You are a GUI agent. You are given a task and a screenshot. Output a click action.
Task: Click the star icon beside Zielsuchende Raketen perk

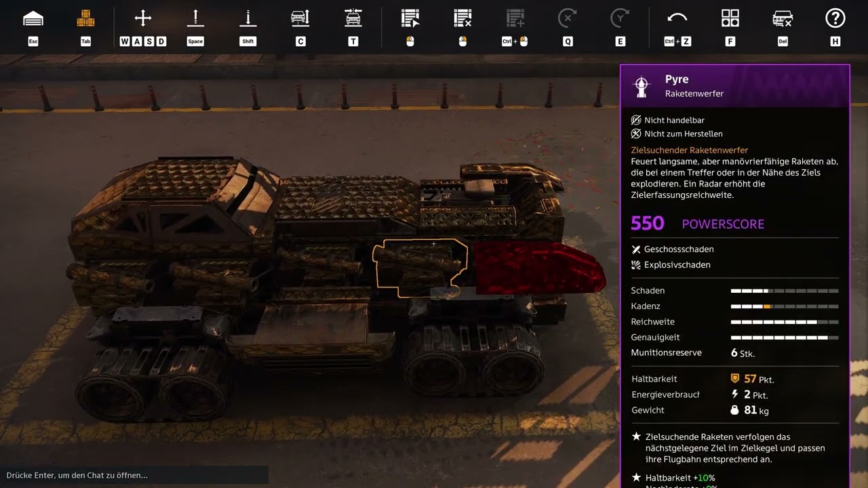click(636, 437)
